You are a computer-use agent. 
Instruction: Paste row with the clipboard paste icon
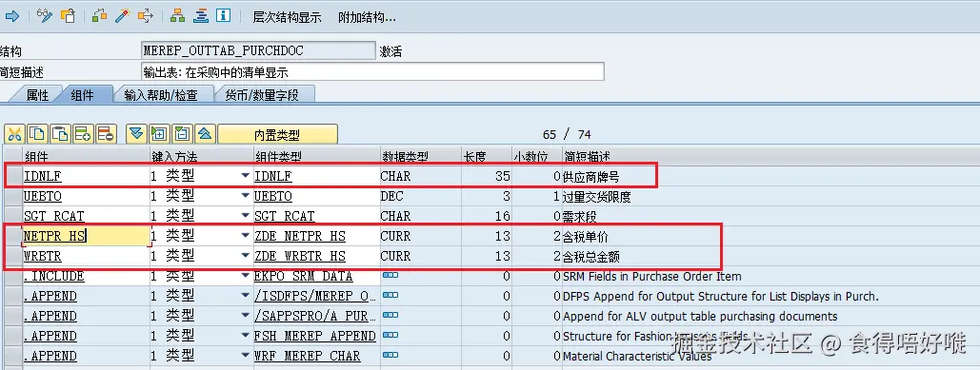pos(61,133)
